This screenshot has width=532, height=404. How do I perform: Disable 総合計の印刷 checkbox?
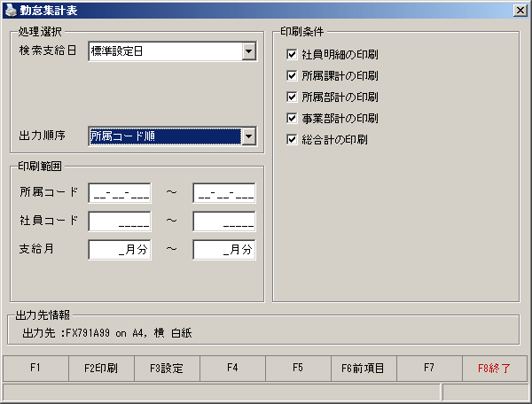click(292, 139)
